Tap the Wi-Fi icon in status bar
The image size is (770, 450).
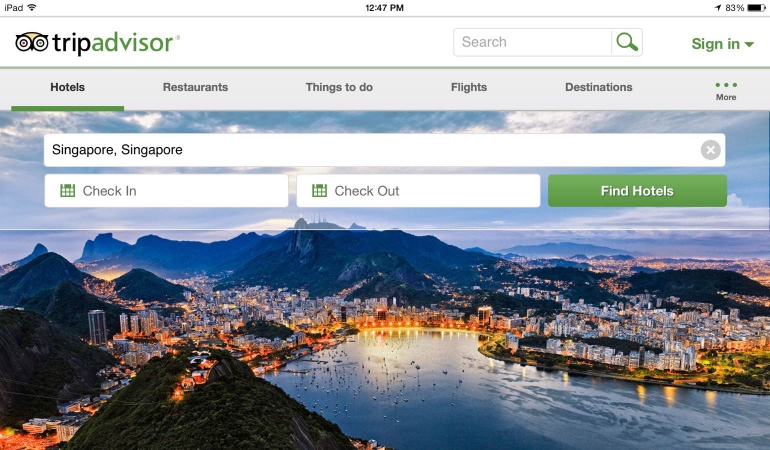coord(32,7)
